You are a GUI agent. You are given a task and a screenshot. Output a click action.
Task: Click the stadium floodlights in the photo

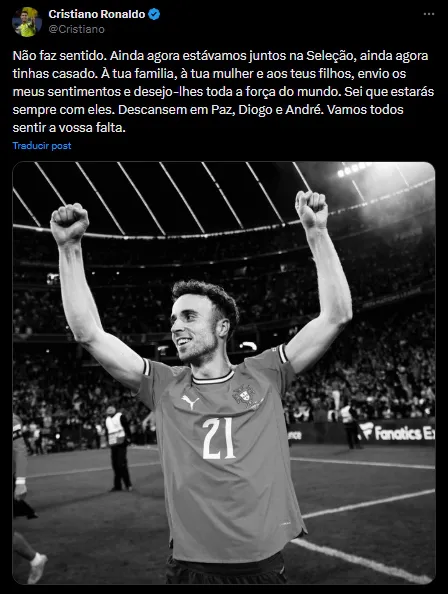[x=353, y=169]
